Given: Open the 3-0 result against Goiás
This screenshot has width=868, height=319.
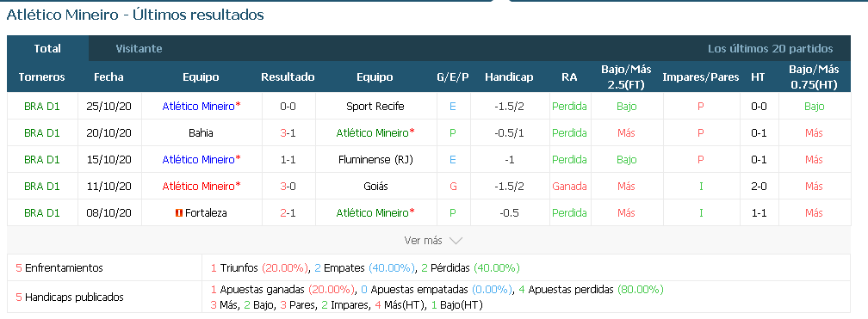Looking at the screenshot, I should click(288, 186).
